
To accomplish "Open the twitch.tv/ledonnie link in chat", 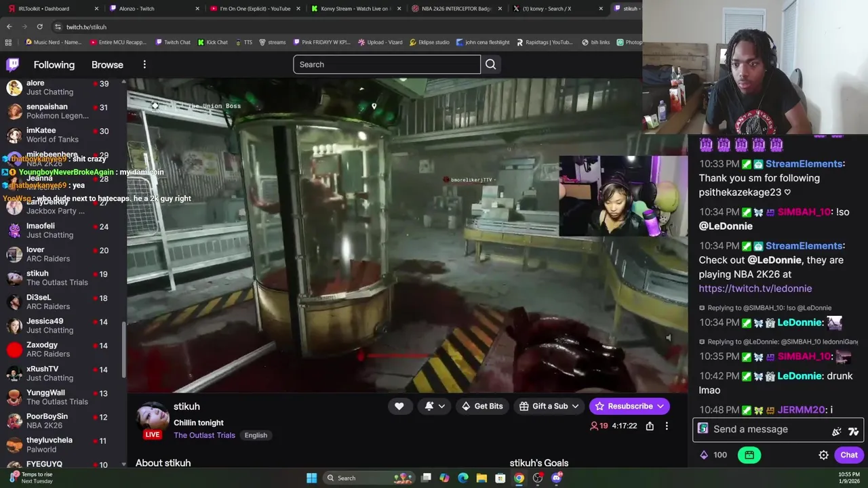I will (755, 288).
